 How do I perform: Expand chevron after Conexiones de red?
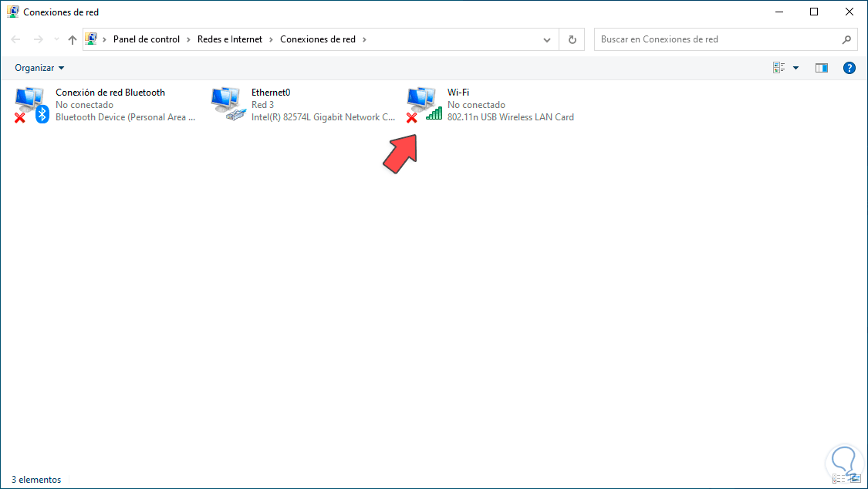tap(364, 39)
